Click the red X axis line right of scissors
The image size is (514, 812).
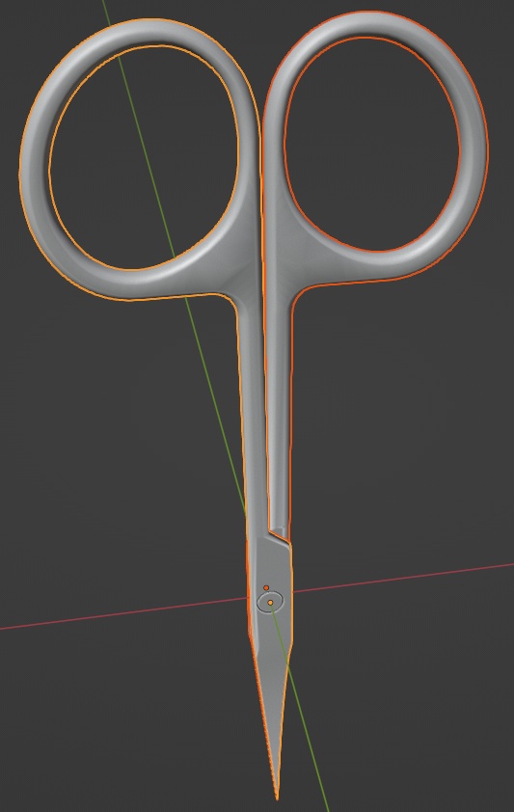point(404,578)
